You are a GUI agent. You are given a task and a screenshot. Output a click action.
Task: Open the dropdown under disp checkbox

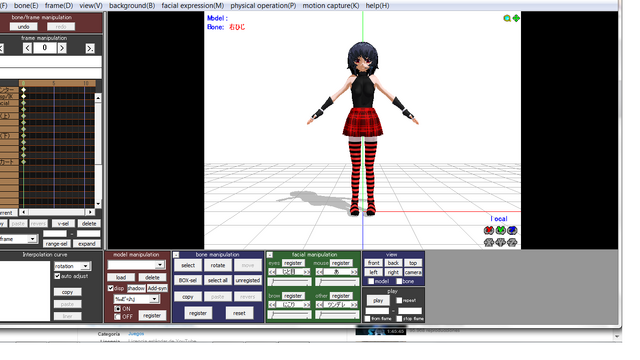(154, 299)
